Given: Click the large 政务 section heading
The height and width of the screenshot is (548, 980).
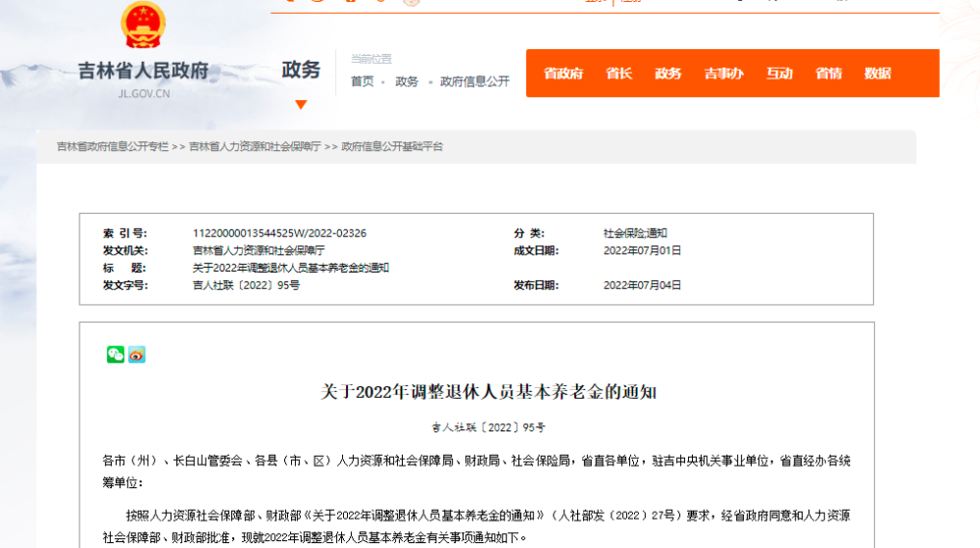Looking at the screenshot, I should point(301,70).
